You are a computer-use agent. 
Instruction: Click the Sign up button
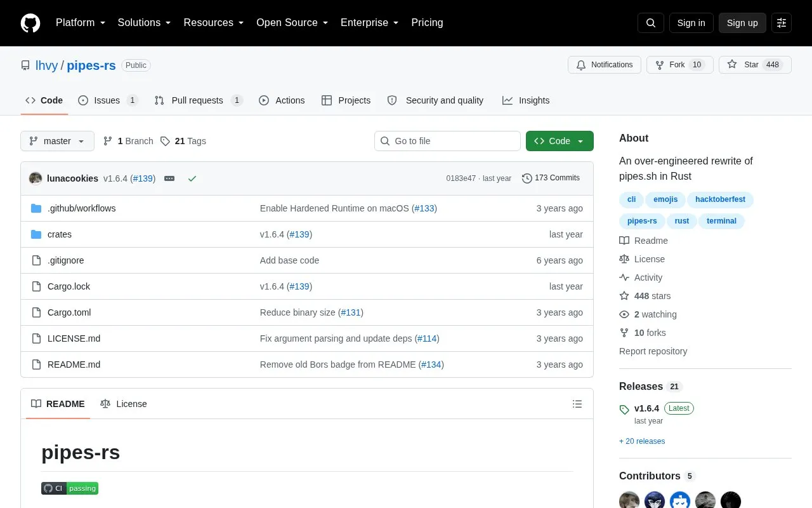point(742,23)
